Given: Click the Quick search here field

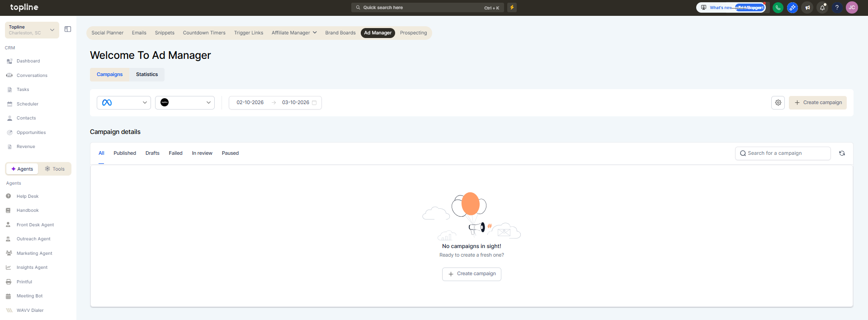Looking at the screenshot, I should point(427,7).
